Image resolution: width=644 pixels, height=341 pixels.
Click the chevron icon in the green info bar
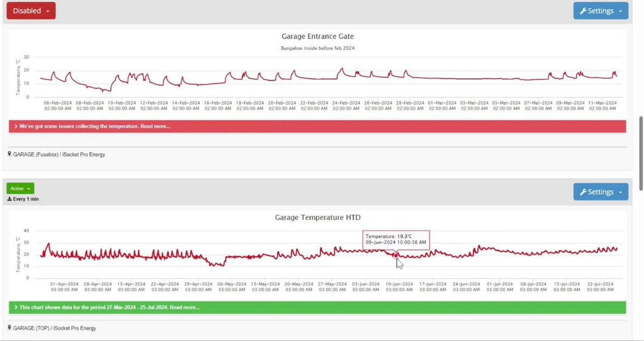click(16, 308)
